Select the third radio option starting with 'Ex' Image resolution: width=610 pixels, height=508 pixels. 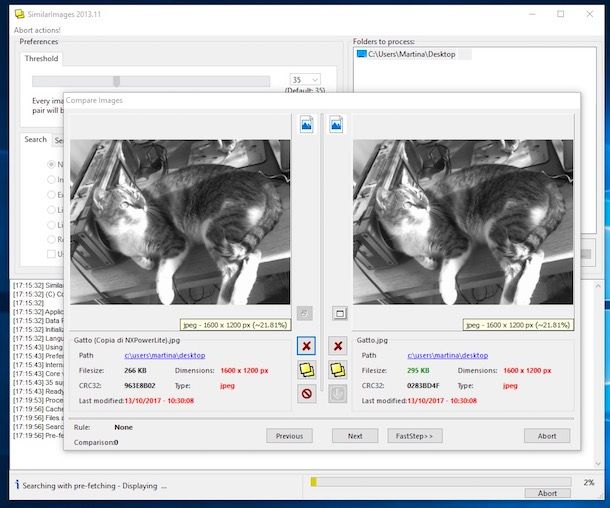pyautogui.click(x=52, y=195)
